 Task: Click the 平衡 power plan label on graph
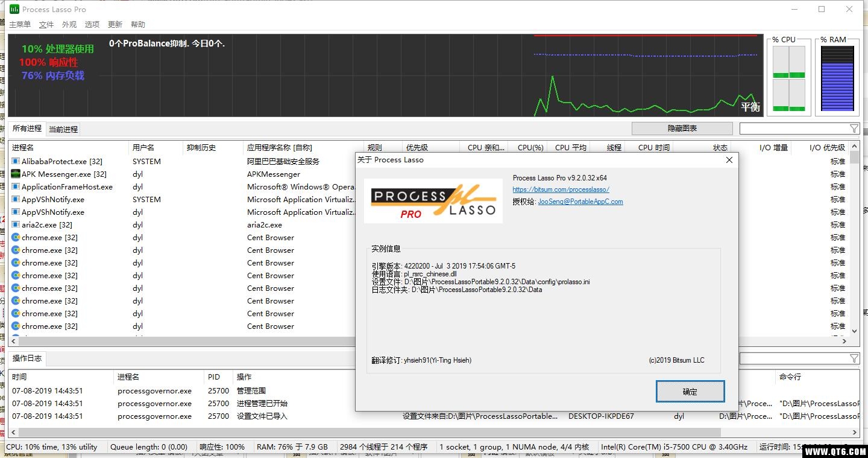(750, 107)
